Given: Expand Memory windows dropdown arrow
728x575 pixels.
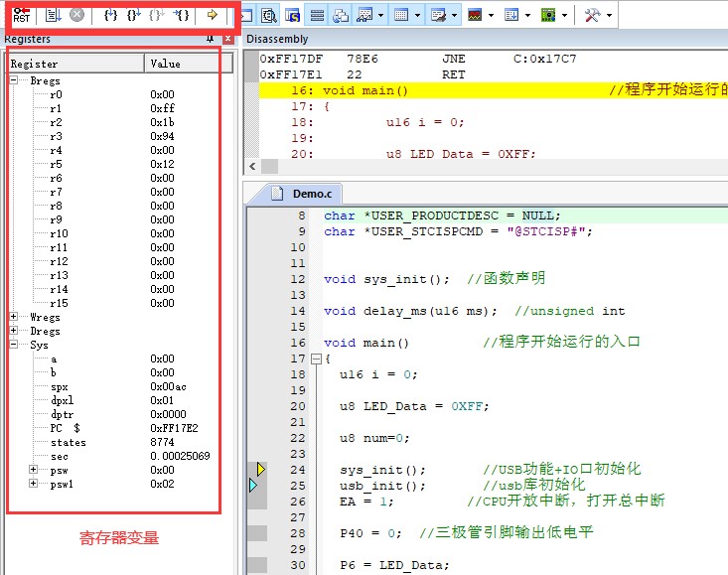Looking at the screenshot, I should point(417,15).
